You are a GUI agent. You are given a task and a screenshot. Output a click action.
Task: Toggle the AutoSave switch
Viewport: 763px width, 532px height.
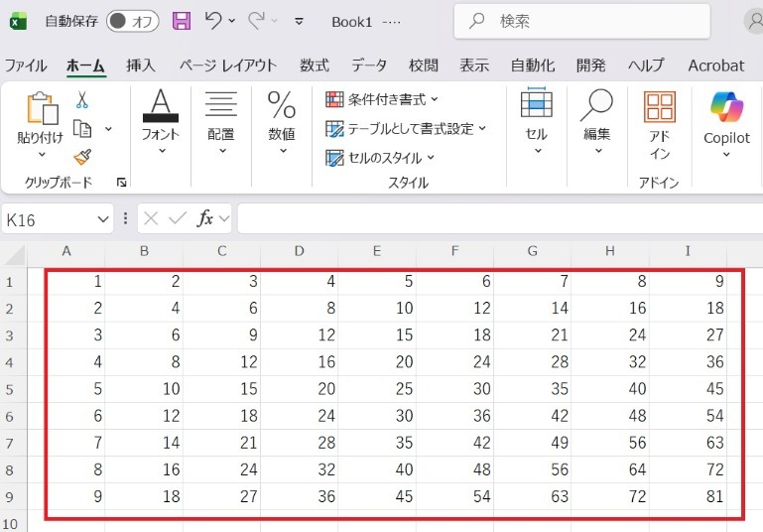pos(132,22)
